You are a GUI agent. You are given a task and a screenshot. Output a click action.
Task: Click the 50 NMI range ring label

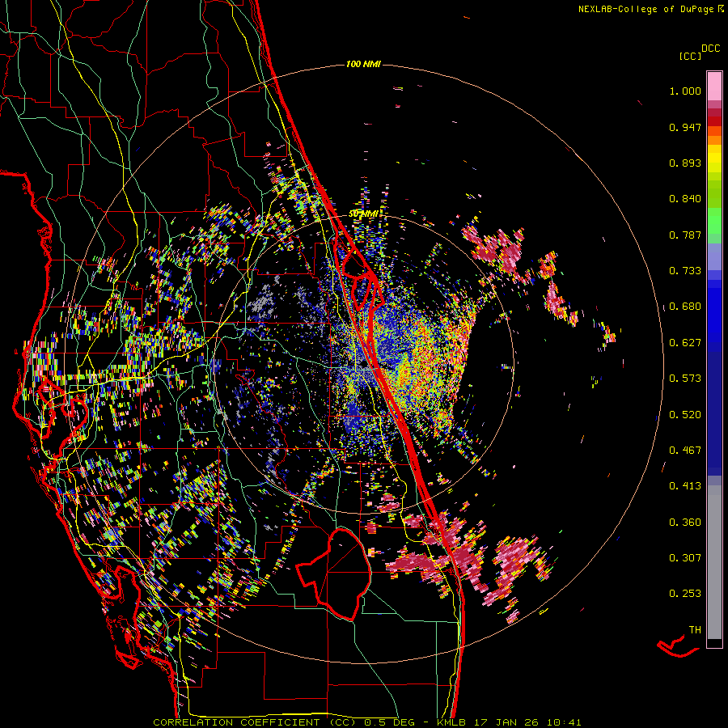coord(362,214)
